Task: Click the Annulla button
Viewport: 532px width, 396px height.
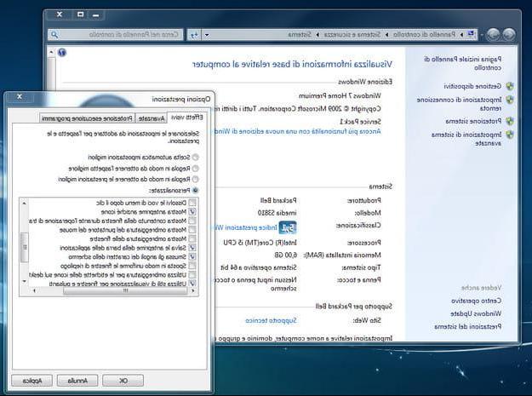Action: [77, 381]
